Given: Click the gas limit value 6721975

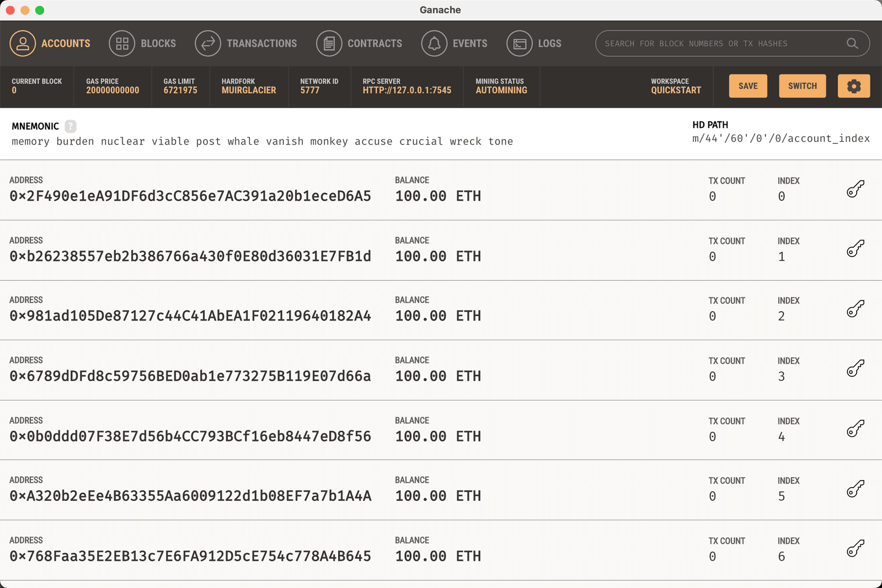Looking at the screenshot, I should pyautogui.click(x=180, y=90).
